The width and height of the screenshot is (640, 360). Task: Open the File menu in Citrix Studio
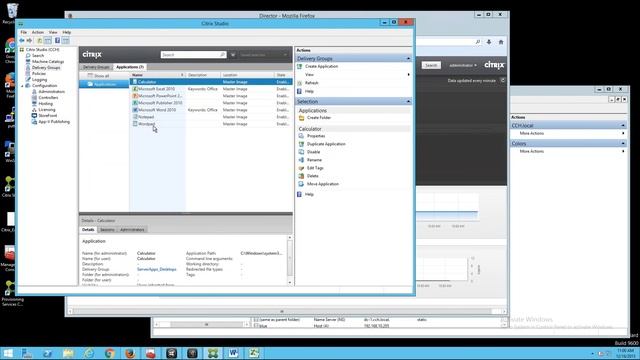pos(24,32)
